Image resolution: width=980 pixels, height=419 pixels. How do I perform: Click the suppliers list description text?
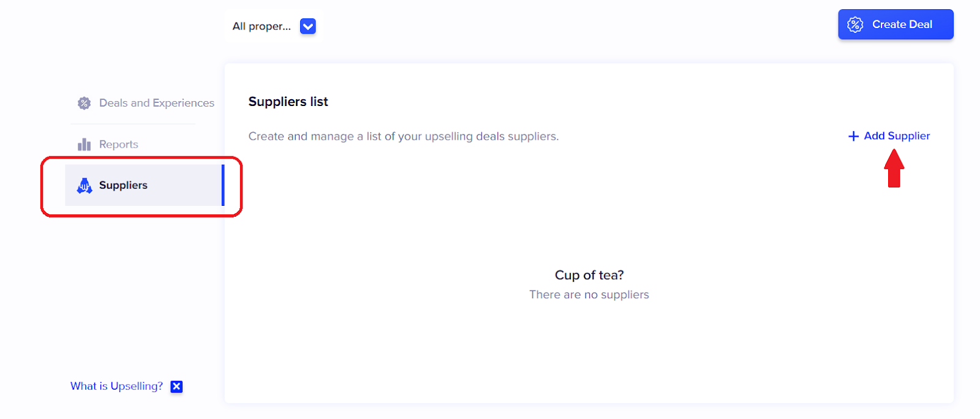403,137
